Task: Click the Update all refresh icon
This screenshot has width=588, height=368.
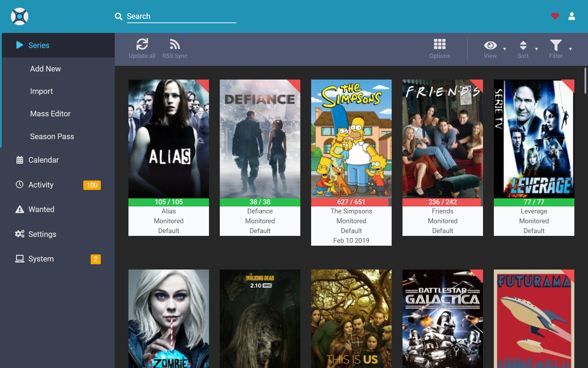Action: (142, 44)
